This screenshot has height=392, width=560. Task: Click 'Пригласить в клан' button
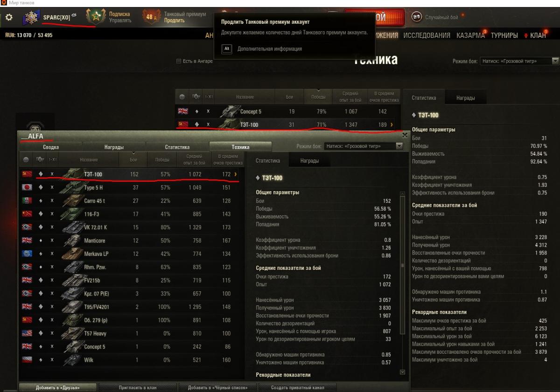pyautogui.click(x=138, y=387)
